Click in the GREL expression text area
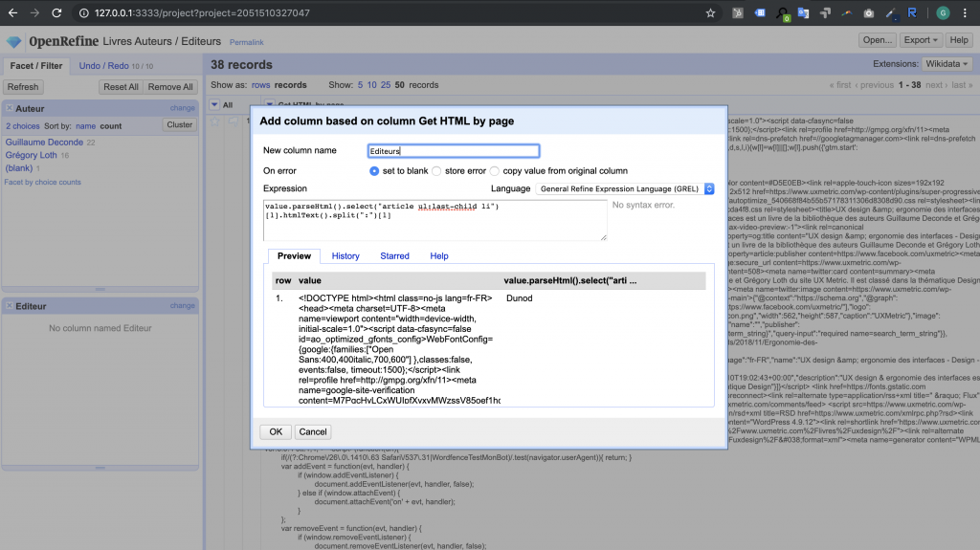980x550 pixels. (x=435, y=220)
